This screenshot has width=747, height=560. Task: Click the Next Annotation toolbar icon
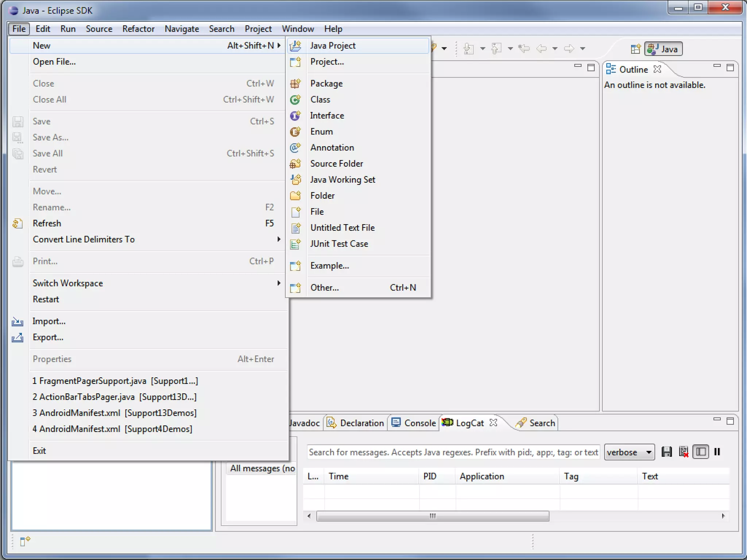point(468,48)
